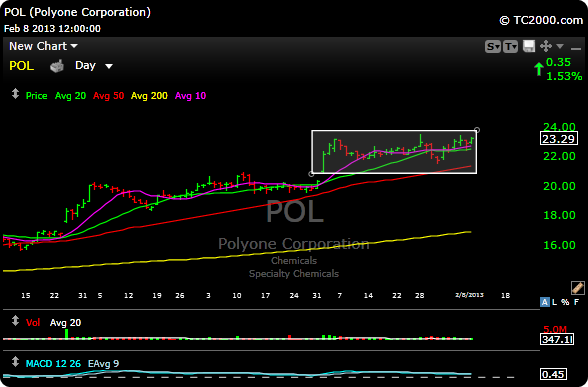Click the TC2000.com copyright text

541,20
